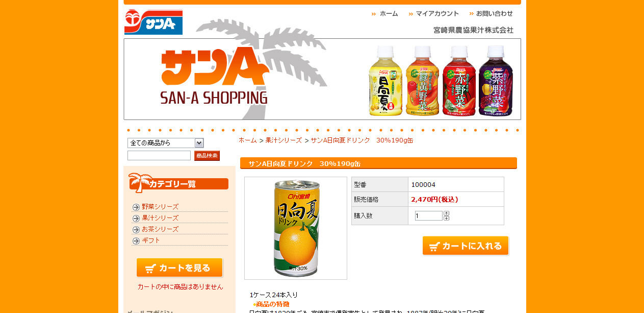This screenshot has height=313, width=644.
Task: Open the 日向夏ドリンク can product image
Action: (x=296, y=228)
